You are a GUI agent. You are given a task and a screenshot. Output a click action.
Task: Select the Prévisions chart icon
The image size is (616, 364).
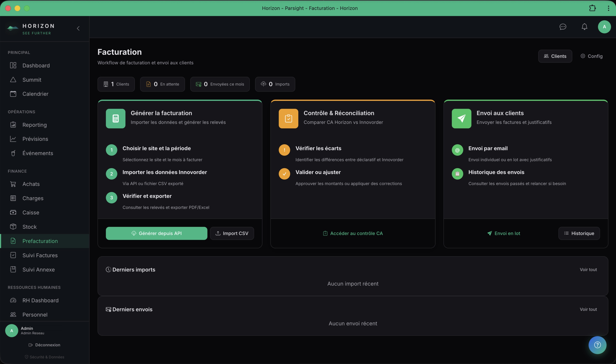(x=13, y=139)
